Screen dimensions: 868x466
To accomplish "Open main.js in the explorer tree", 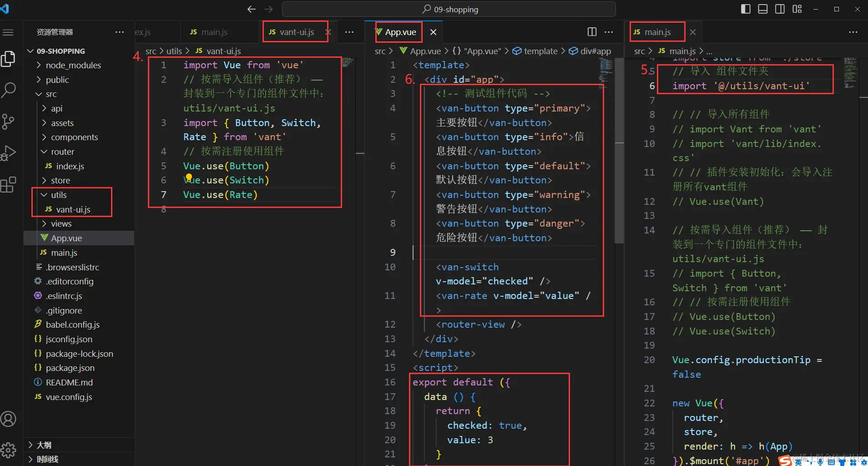I will coord(79,253).
